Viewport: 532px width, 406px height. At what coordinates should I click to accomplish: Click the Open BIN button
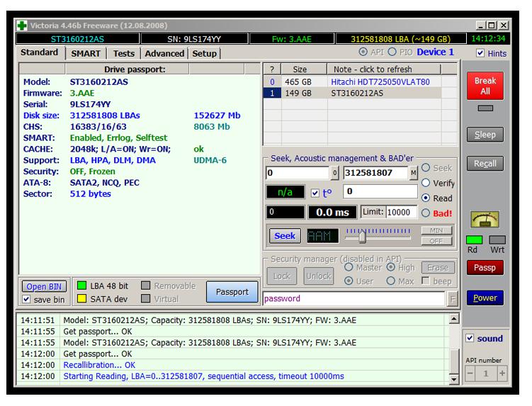44,286
